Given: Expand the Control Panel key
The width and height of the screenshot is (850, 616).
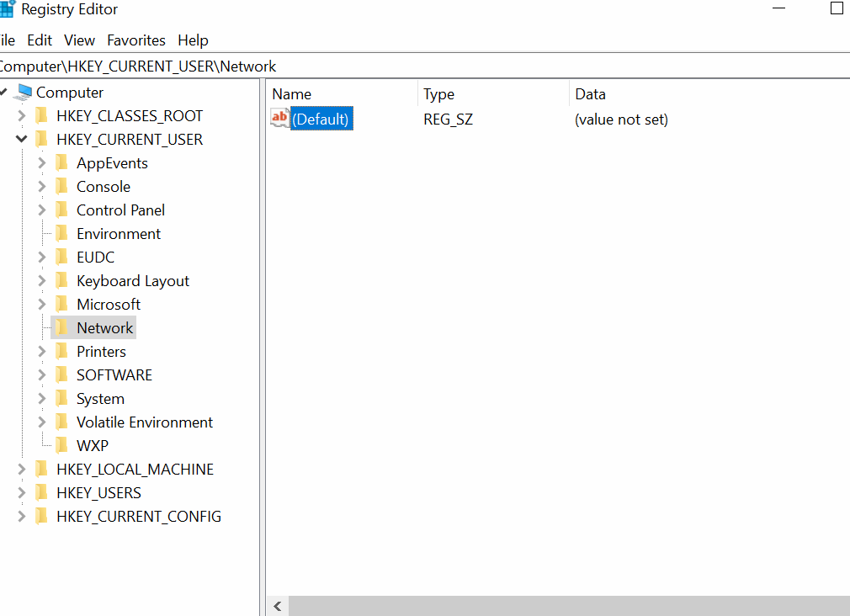Looking at the screenshot, I should coord(42,210).
